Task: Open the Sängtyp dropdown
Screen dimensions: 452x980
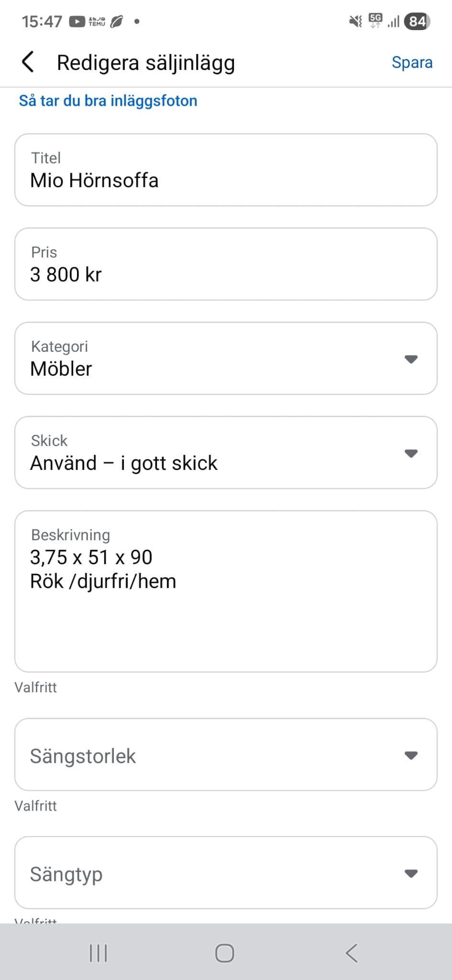Action: coord(226,873)
